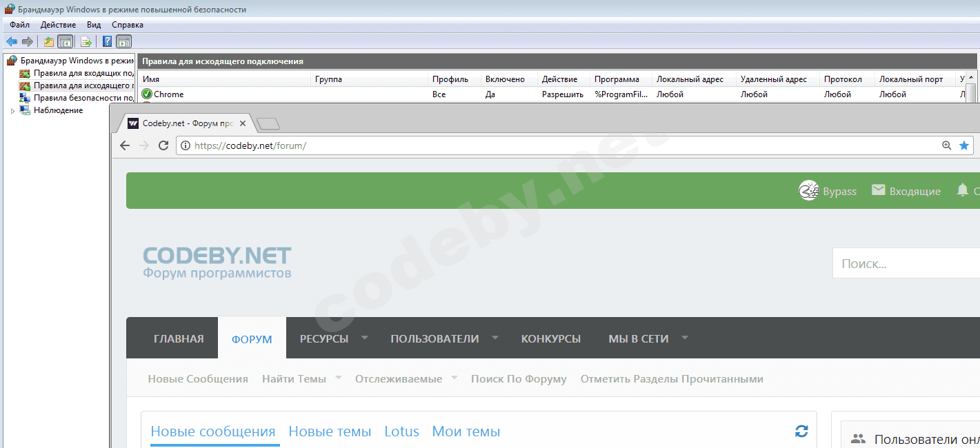Select the Новые сообщения tab

click(213, 431)
